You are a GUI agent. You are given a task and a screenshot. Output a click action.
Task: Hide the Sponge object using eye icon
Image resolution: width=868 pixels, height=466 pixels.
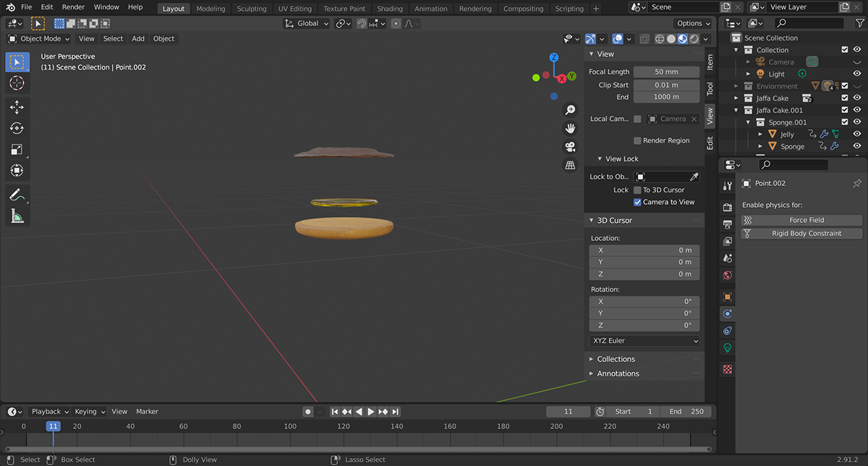click(857, 146)
